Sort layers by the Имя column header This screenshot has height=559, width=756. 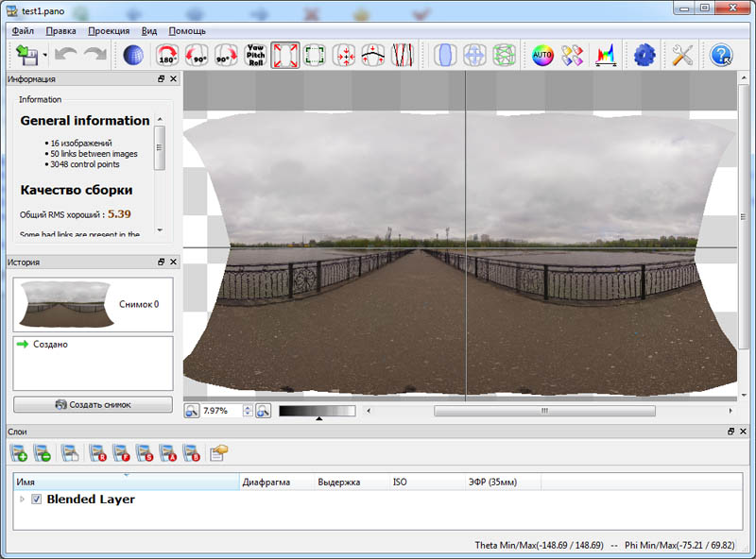pos(127,482)
